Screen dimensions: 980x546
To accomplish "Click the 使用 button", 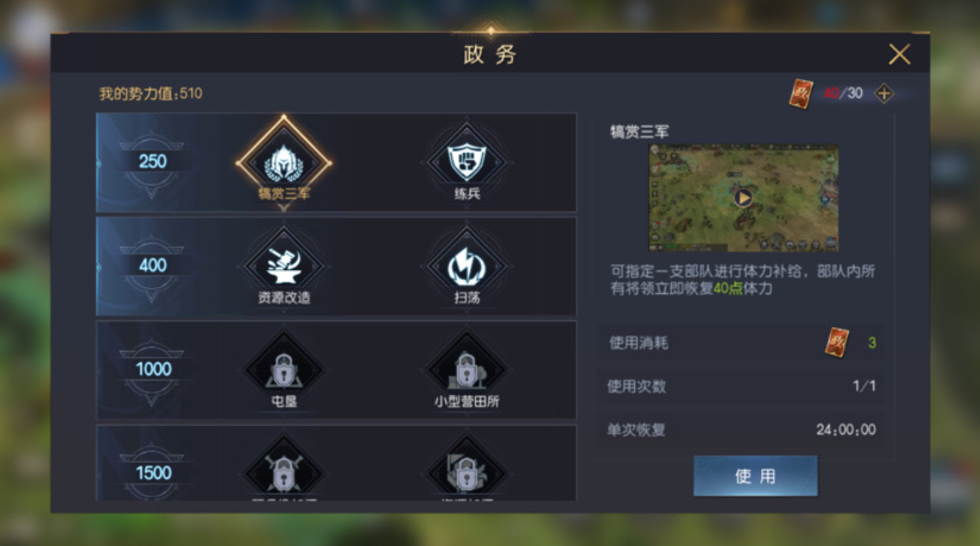I will click(755, 476).
